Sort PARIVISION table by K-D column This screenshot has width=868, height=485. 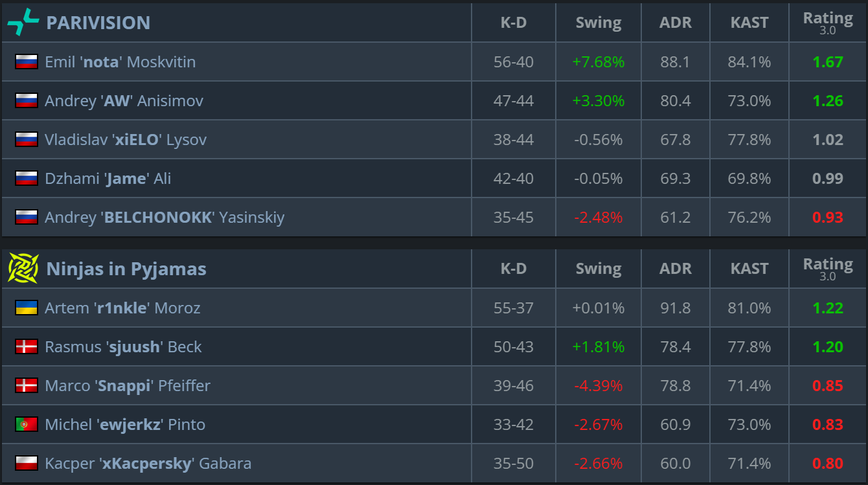[514, 23]
